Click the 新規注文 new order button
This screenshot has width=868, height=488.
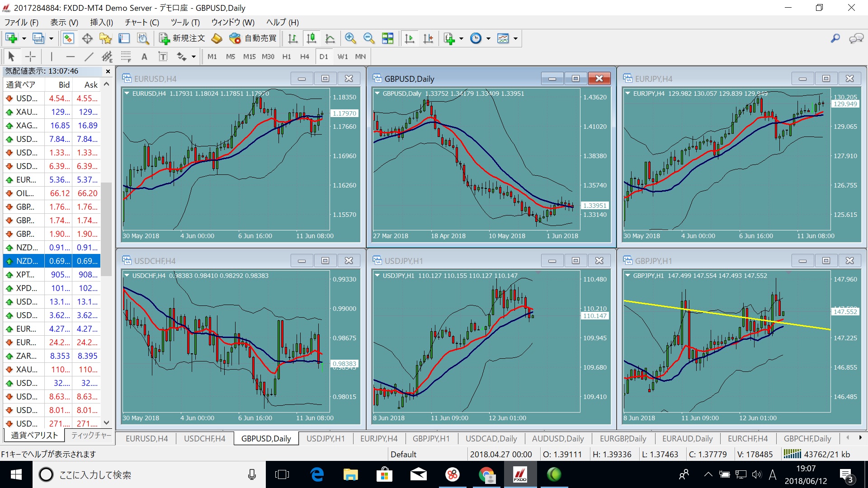pyautogui.click(x=182, y=38)
